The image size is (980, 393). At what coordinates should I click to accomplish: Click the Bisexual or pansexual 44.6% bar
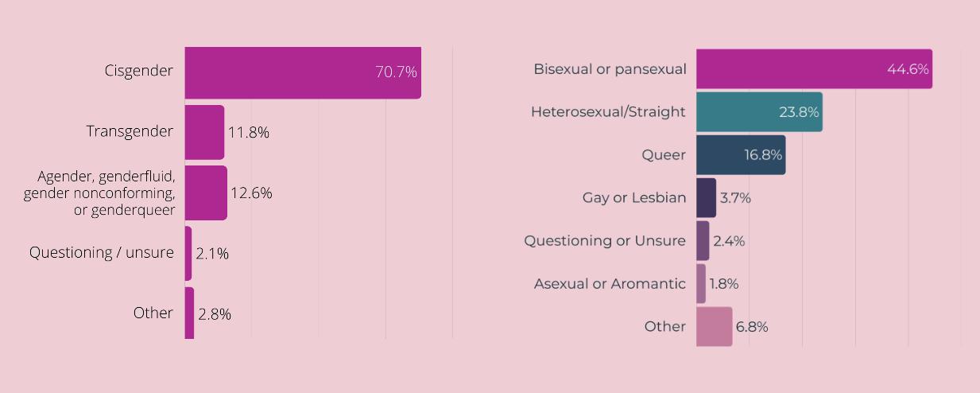815,69
